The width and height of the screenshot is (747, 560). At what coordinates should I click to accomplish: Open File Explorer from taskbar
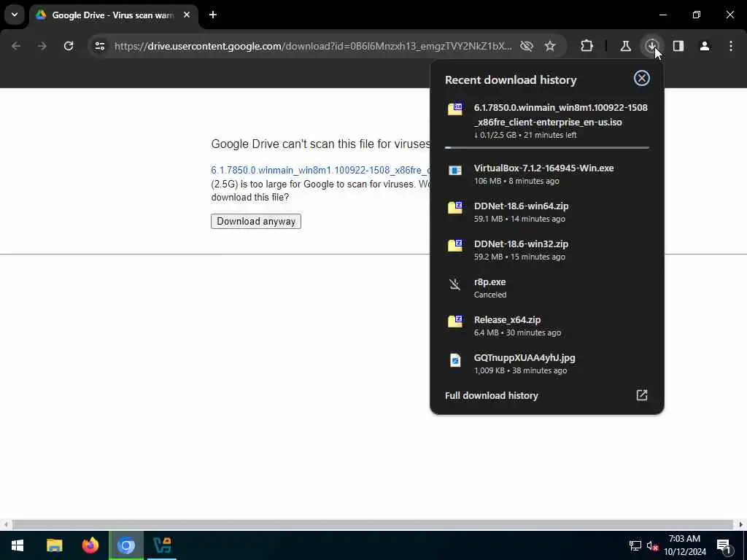[54, 545]
